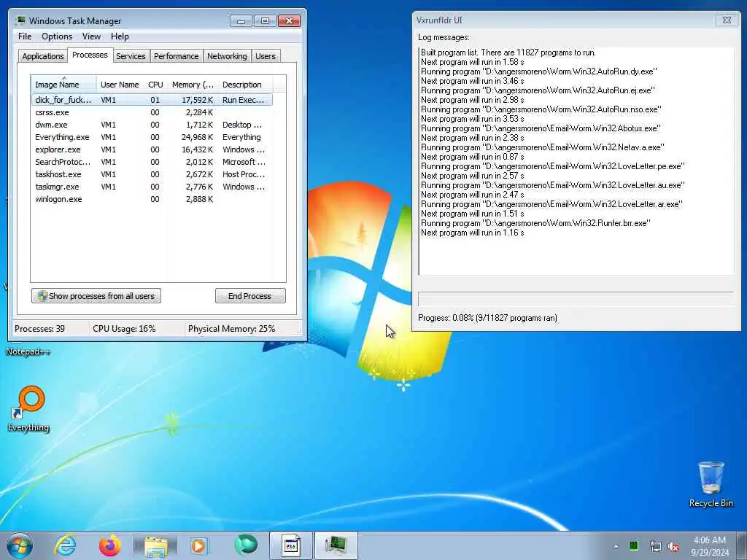The width and height of the screenshot is (747, 560).
Task: Click the Progress 0.08% status text
Action: pyautogui.click(x=487, y=318)
